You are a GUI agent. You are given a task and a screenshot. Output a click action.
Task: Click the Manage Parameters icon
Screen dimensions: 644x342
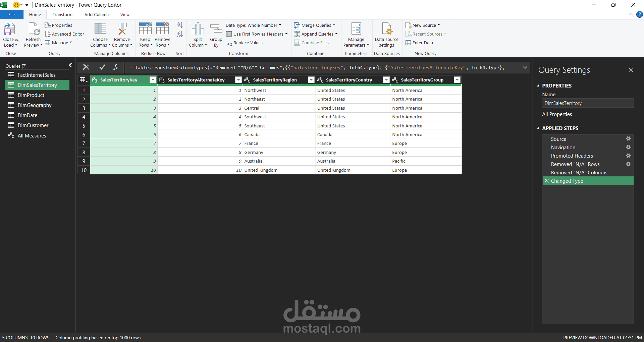tap(356, 29)
